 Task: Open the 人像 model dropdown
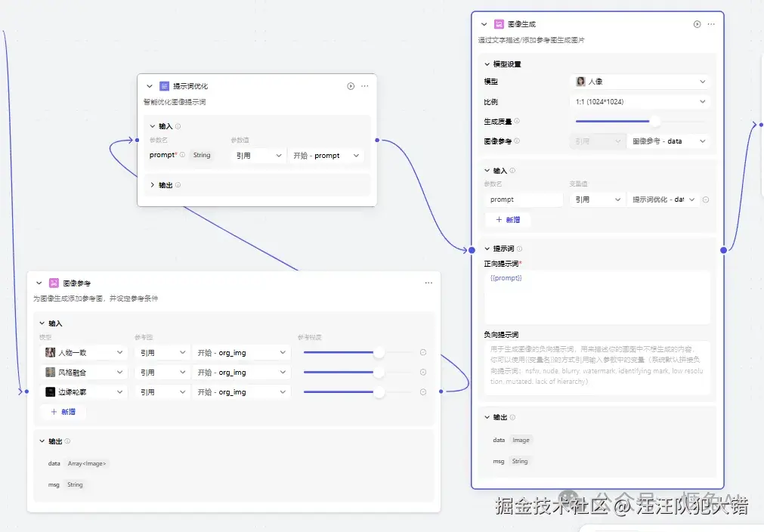click(639, 81)
